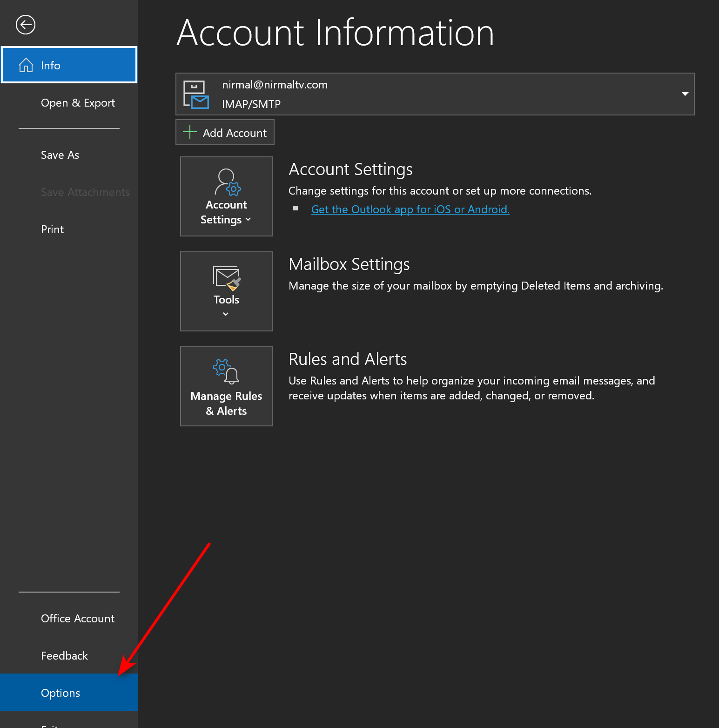This screenshot has width=719, height=728.
Task: Click the Add Account button
Action: click(225, 132)
